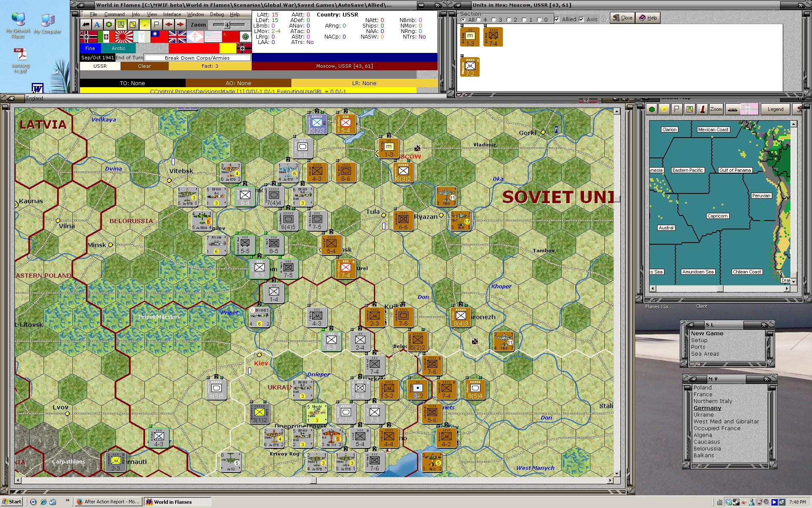
Task: Click the blue letter A toolbar icon
Action: coord(97,25)
